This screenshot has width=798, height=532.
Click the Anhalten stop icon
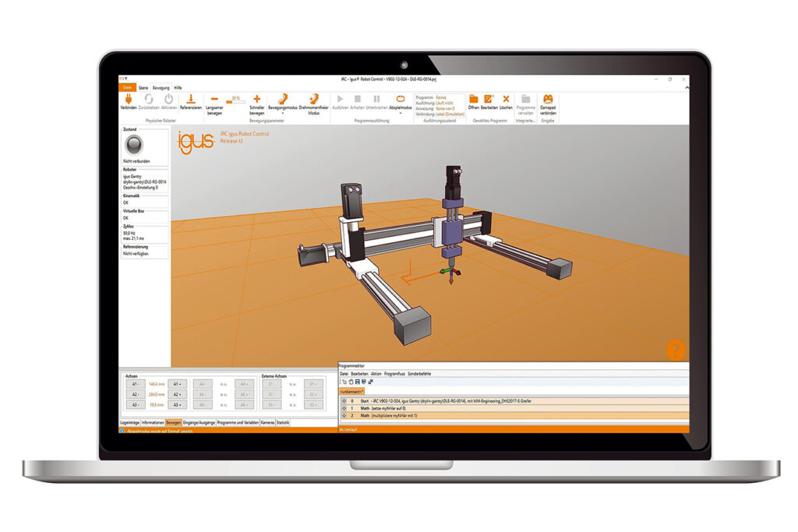[x=357, y=99]
